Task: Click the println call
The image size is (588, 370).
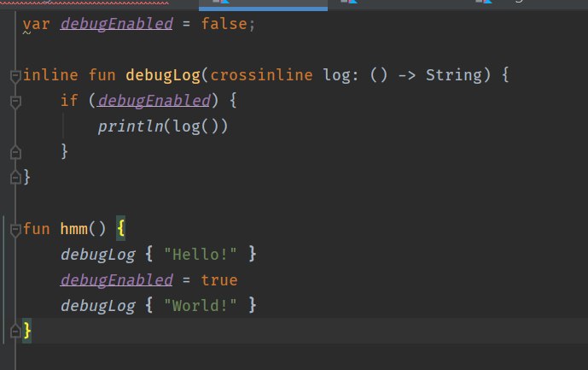Action: pos(131,126)
